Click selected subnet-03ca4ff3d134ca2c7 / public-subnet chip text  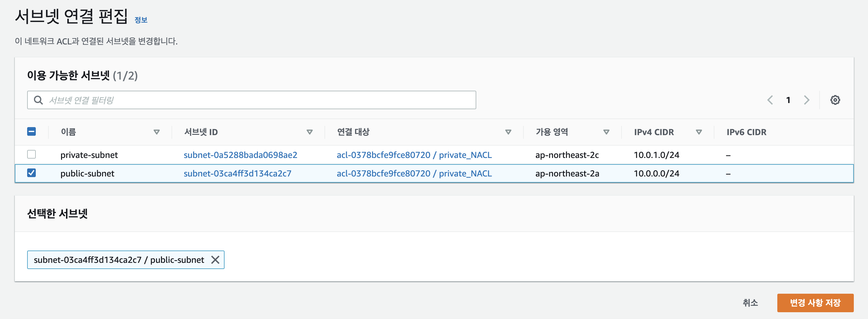coord(119,260)
